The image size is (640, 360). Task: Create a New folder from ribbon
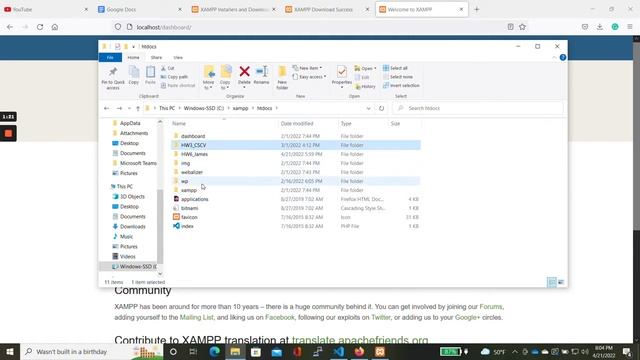point(282,78)
